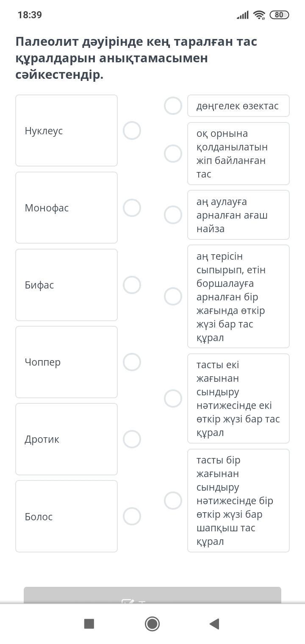The width and height of the screenshot is (305, 644).
Task: Select the radio circle beside Дротик
Action: (132, 439)
